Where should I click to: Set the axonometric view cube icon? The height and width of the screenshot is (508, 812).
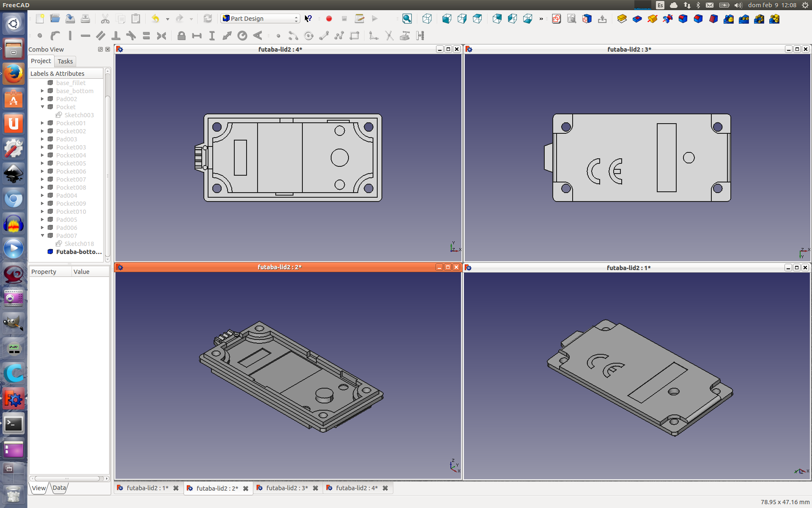click(x=427, y=19)
